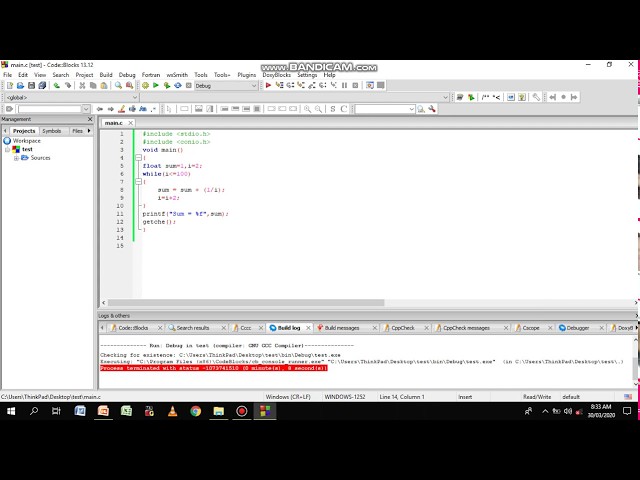Click the Copy icon in toolbar
Screen dimensions: 640x480
[x=93, y=85]
